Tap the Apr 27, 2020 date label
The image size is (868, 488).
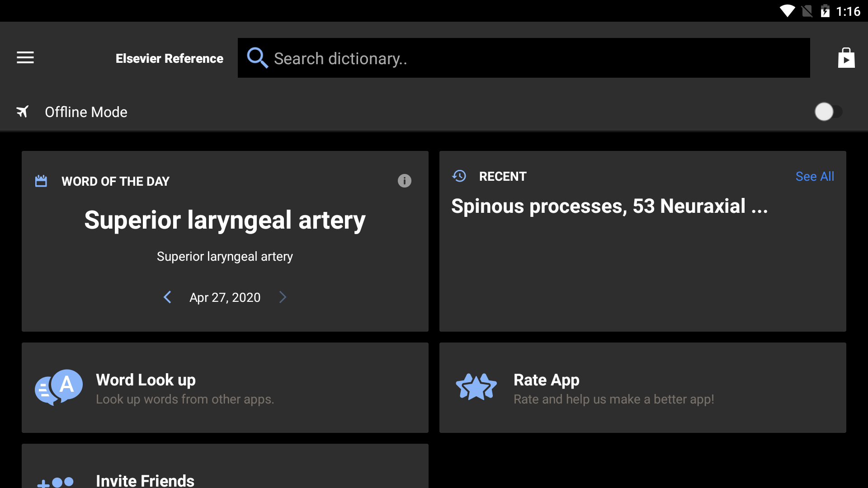point(225,297)
